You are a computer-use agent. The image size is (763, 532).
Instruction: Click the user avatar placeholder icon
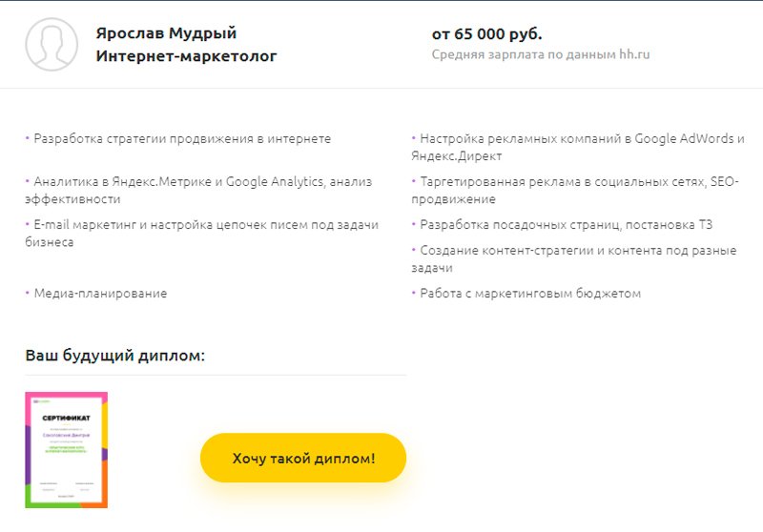coord(52,44)
